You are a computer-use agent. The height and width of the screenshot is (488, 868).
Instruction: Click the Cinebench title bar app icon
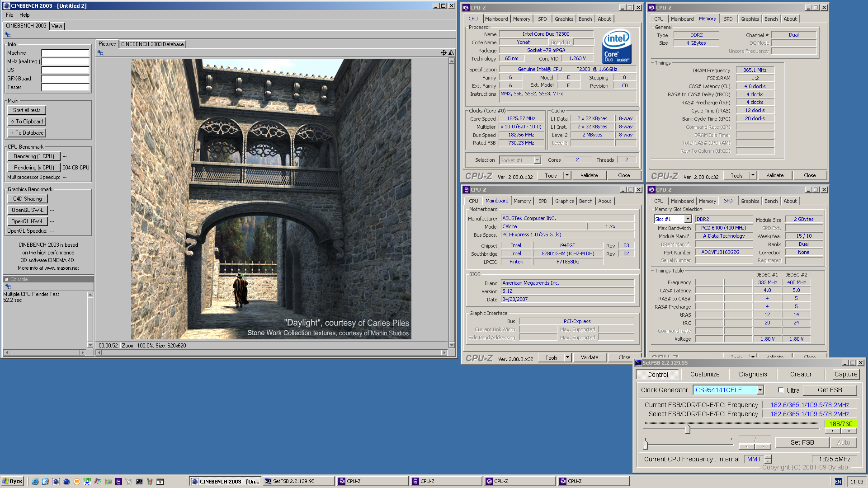point(7,6)
